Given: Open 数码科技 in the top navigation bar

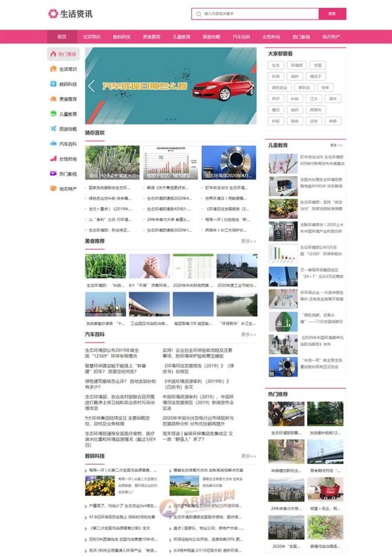Looking at the screenshot, I should [122, 36].
